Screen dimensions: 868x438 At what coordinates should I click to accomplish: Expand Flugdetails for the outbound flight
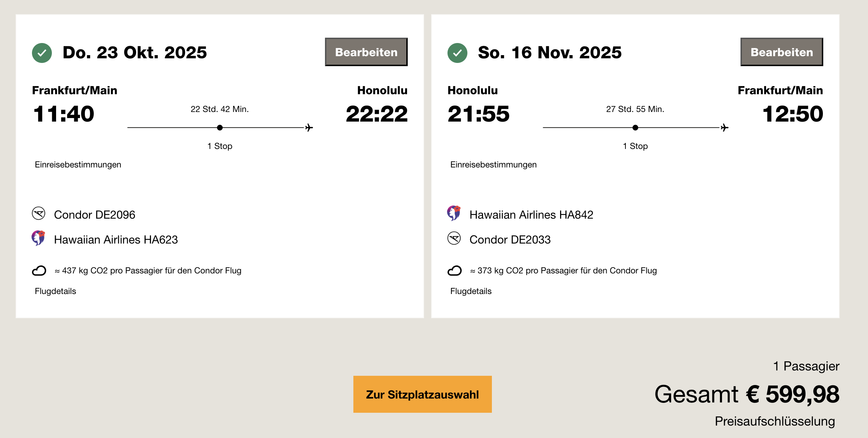55,291
